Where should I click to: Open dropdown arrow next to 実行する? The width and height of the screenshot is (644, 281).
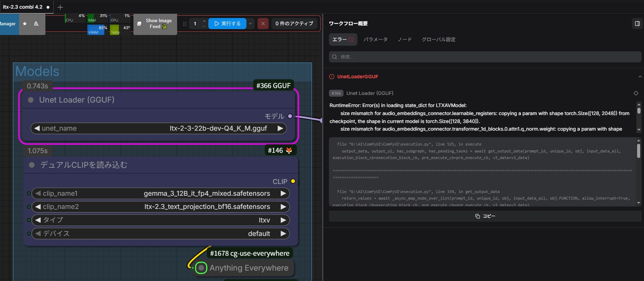pyautogui.click(x=250, y=24)
